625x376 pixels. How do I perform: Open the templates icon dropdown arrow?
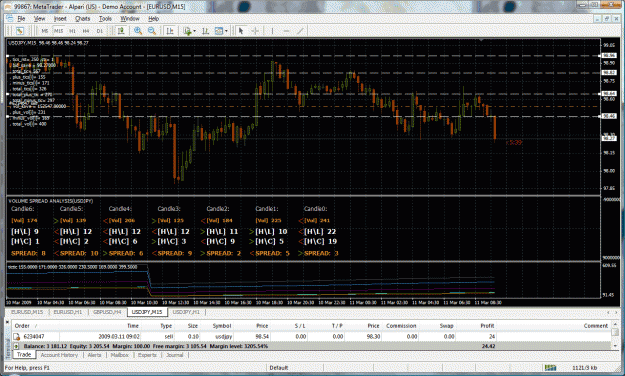226,31
